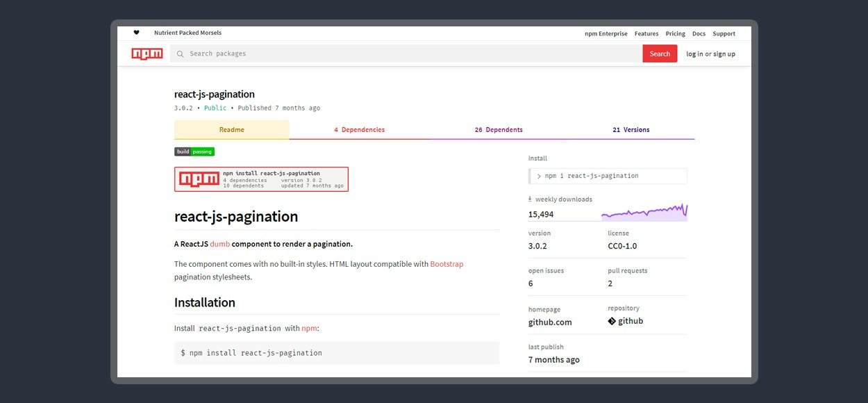
Task: Open the github.com homepage link
Action: coord(550,322)
